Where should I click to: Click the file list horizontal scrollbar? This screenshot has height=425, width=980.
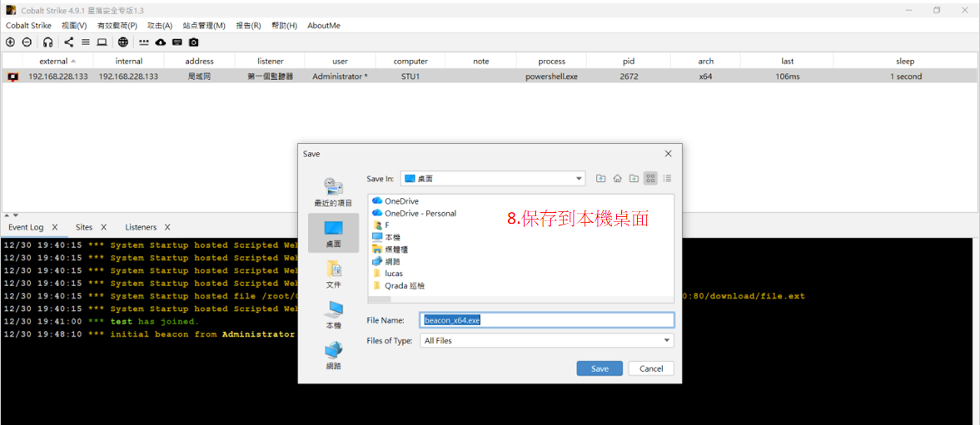coord(380,299)
